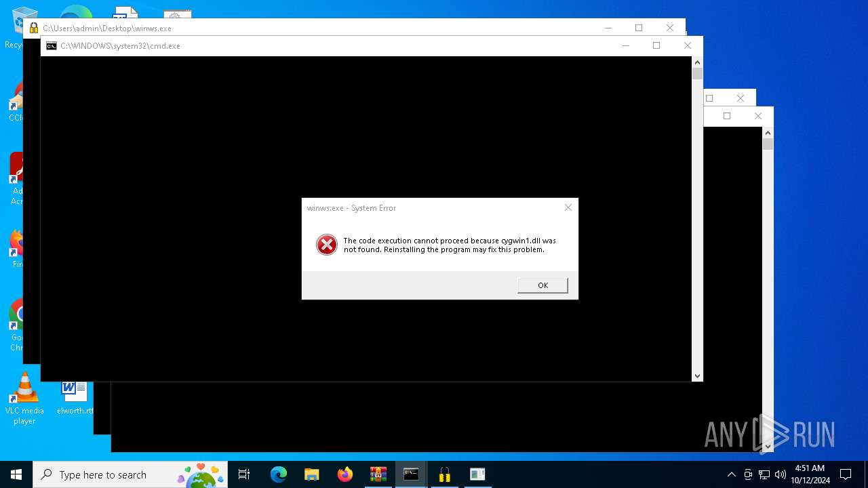This screenshot has width=868, height=488.
Task: Click the cmd.exe title bar icon
Action: click(x=52, y=46)
